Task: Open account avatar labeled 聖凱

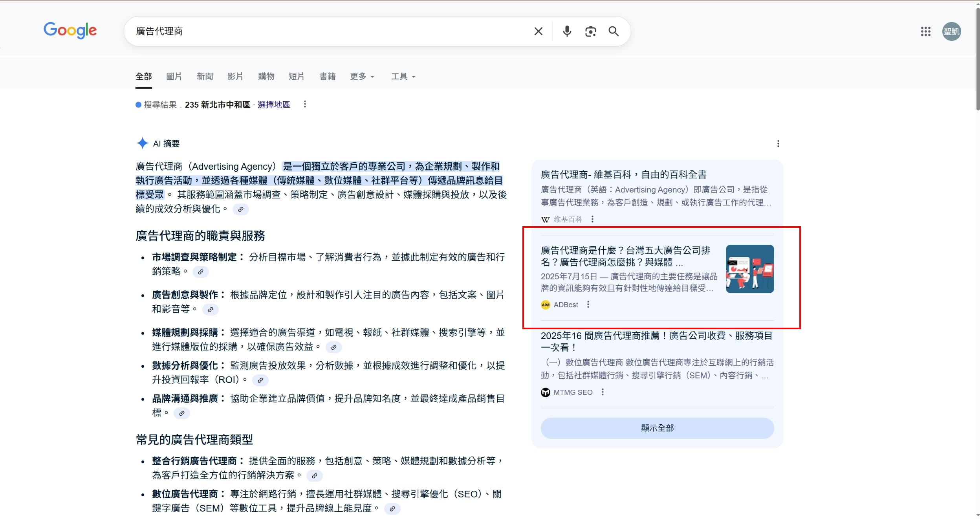Action: pos(951,31)
